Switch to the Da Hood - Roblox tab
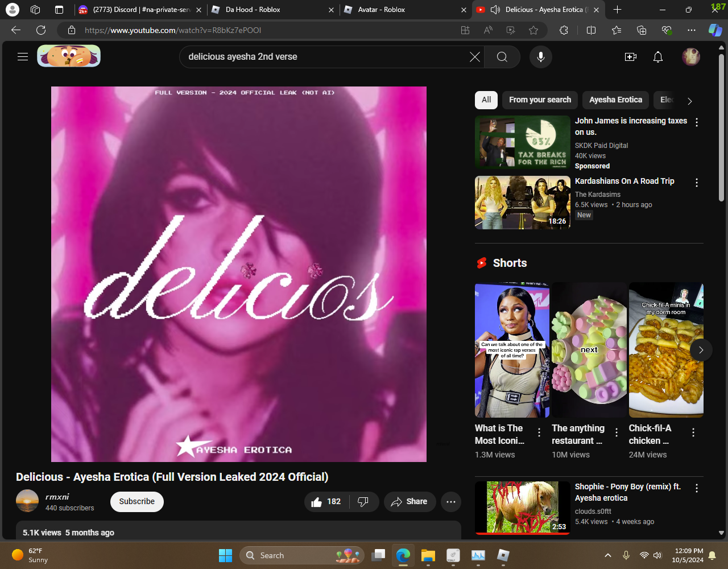Image resolution: width=728 pixels, height=569 pixels. [274, 10]
